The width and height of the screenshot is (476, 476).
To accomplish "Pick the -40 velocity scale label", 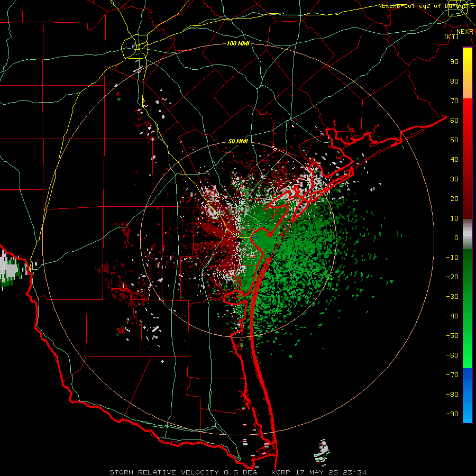I will [452, 316].
